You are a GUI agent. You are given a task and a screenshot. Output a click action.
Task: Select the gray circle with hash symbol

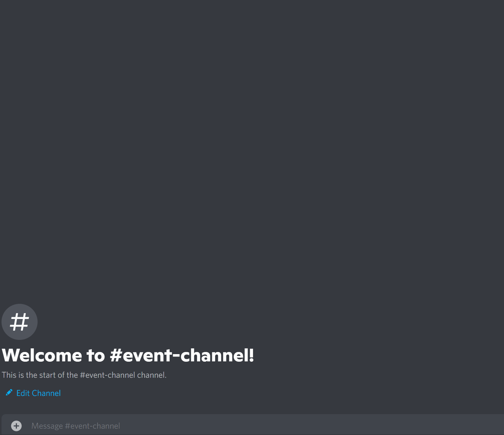tap(19, 322)
